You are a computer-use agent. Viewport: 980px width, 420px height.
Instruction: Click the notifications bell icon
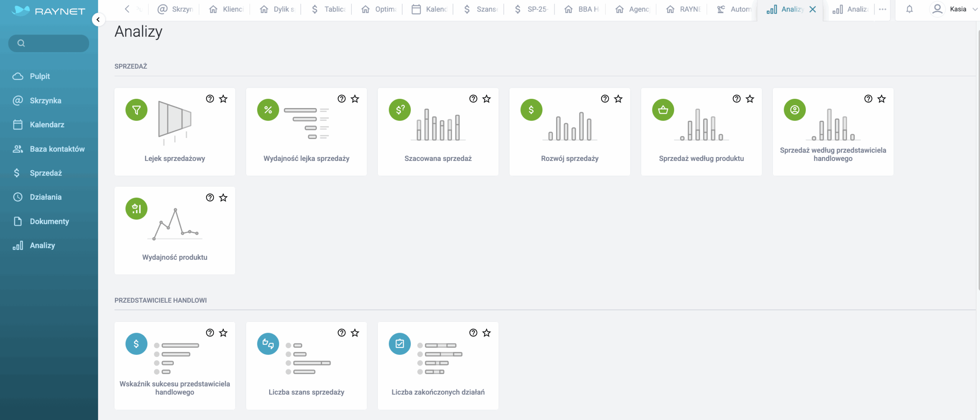[x=910, y=9]
